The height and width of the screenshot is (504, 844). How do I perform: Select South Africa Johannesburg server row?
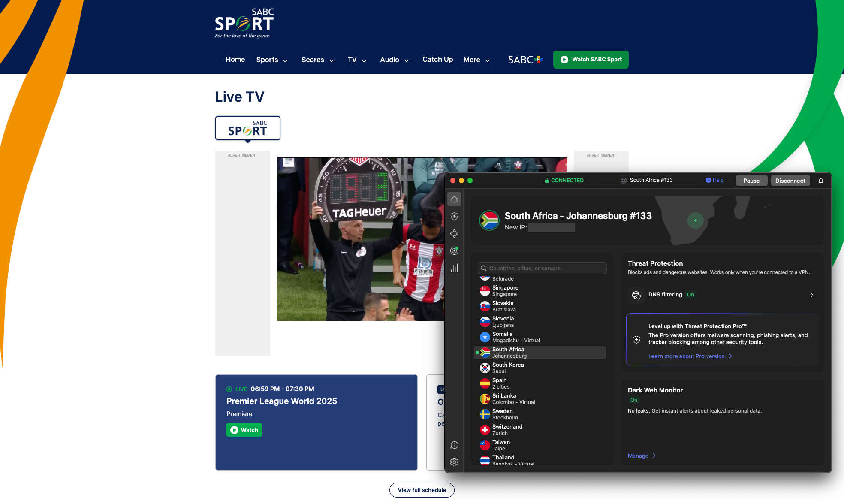pyautogui.click(x=540, y=353)
